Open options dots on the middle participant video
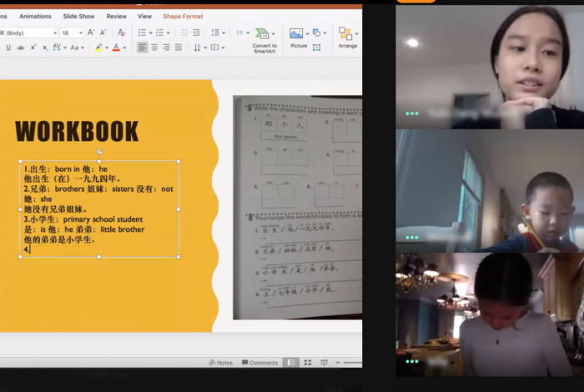The image size is (584, 392). coord(412,238)
